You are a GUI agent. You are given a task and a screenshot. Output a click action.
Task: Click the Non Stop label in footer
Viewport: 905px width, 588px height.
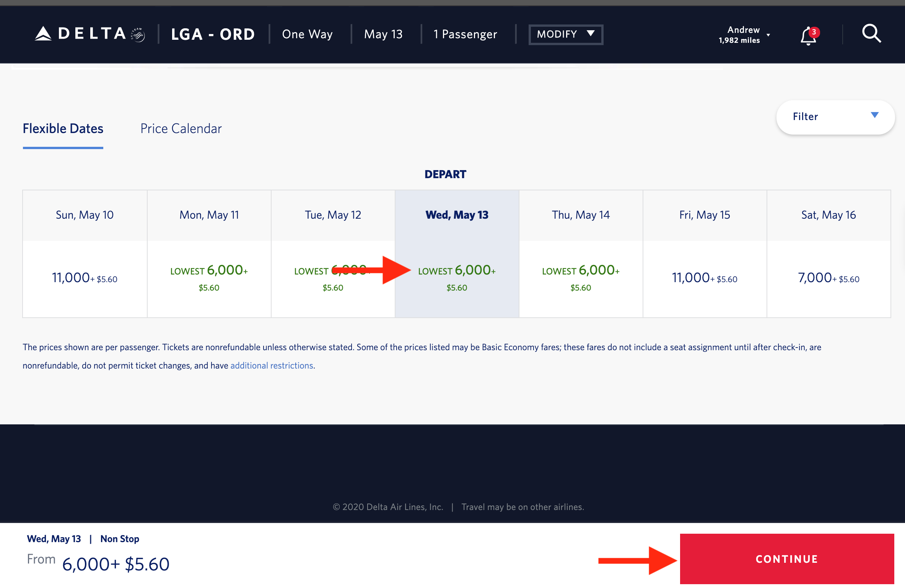point(120,539)
